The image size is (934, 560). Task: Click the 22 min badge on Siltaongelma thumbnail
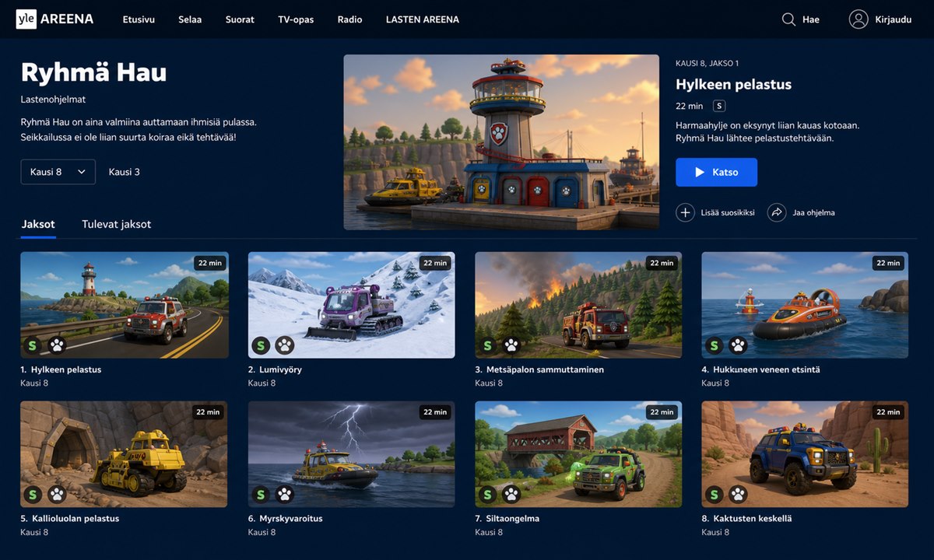click(x=662, y=412)
